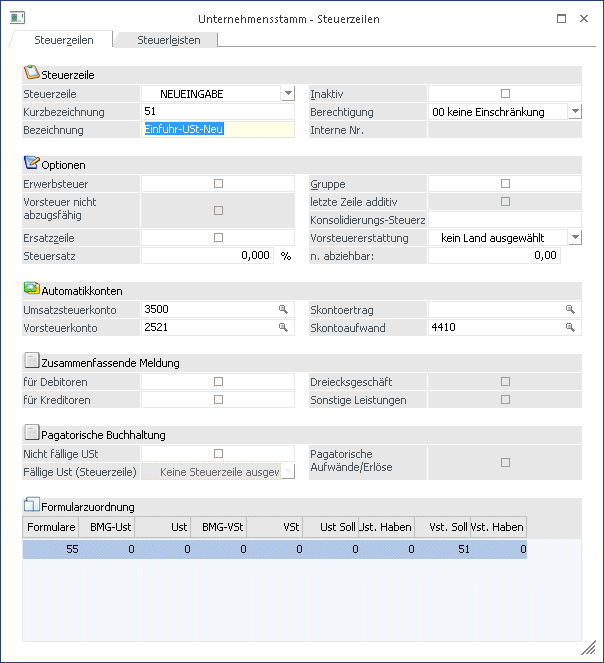Expand the Vorsteuererstattung country dropdown

tap(574, 237)
